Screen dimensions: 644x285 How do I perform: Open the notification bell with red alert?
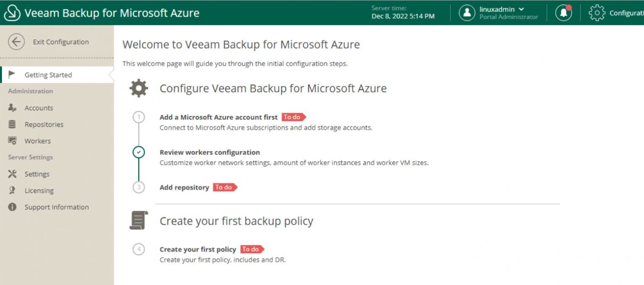point(563,13)
